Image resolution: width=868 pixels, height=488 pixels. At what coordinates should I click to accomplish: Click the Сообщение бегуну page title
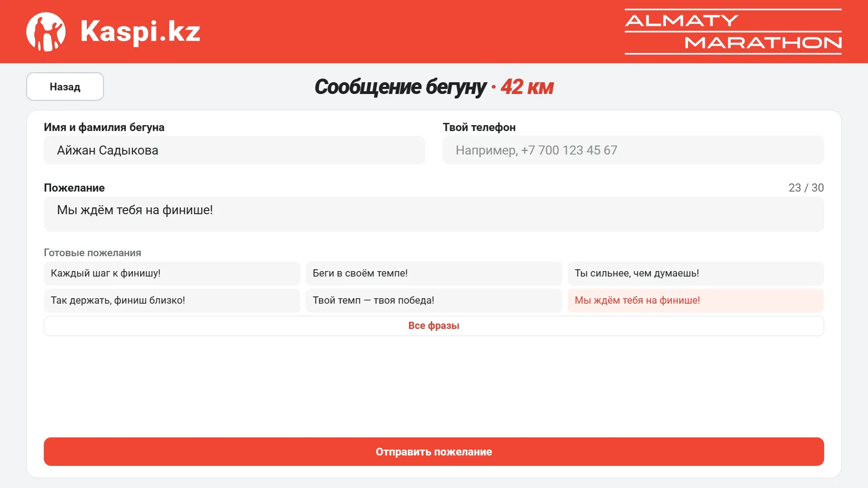[400, 87]
